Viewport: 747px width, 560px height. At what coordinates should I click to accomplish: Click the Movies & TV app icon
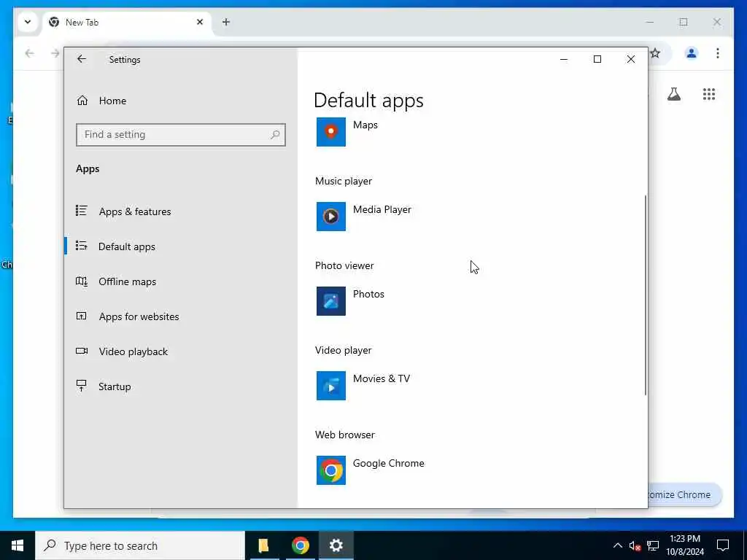(330, 386)
